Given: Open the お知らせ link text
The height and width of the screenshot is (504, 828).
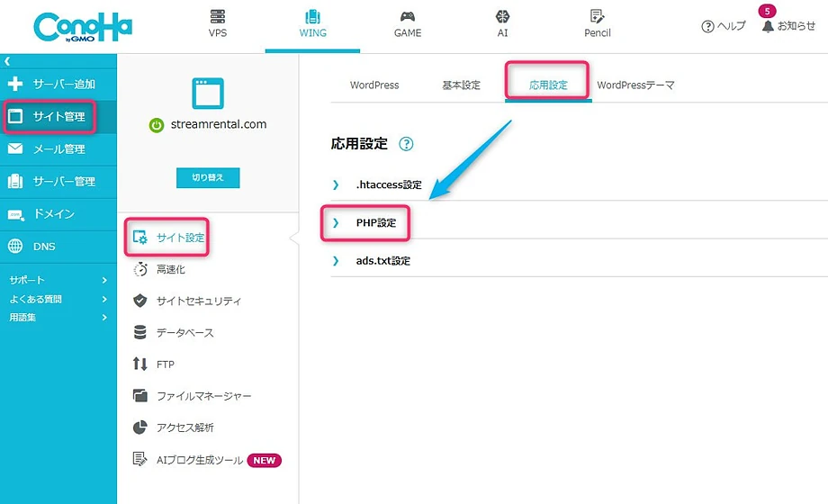Looking at the screenshot, I should click(796, 26).
